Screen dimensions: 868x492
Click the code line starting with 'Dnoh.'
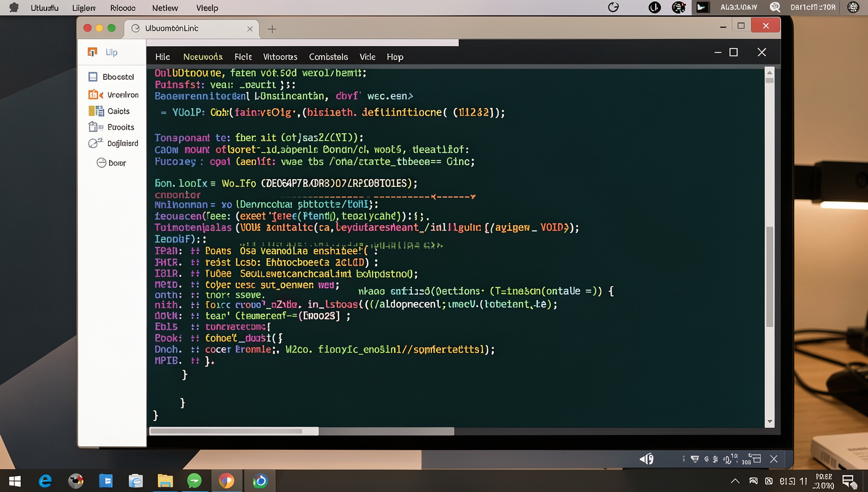[x=325, y=350]
